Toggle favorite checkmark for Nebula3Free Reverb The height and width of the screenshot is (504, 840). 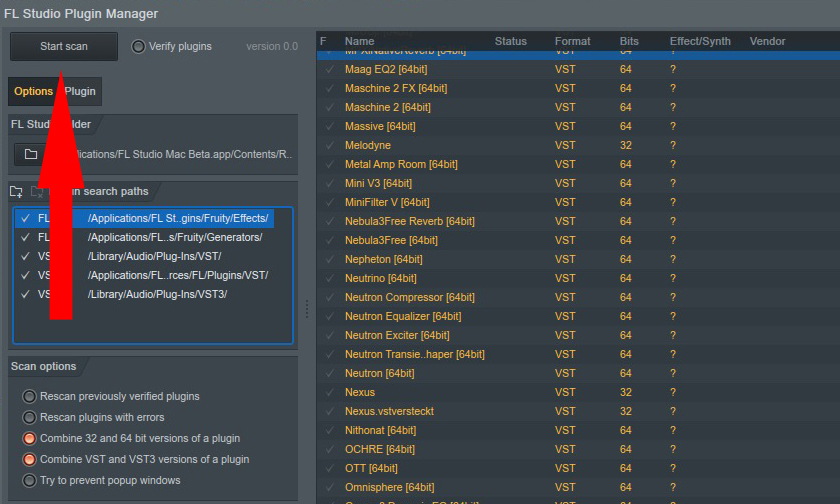tap(330, 221)
